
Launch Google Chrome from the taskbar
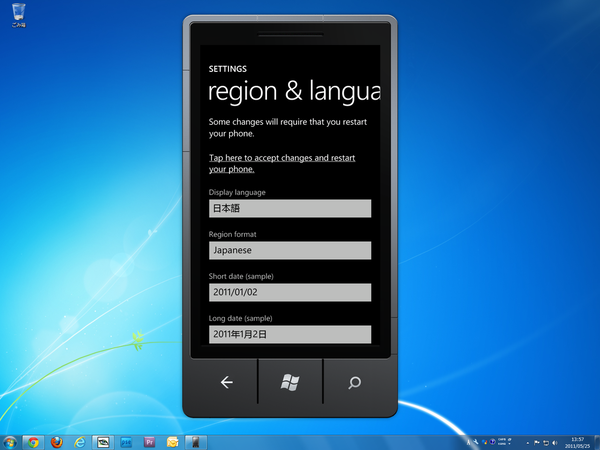(x=33, y=443)
